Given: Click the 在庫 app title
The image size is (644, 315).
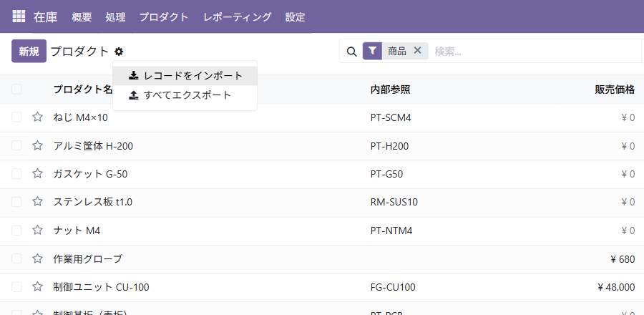Looking at the screenshot, I should [46, 17].
